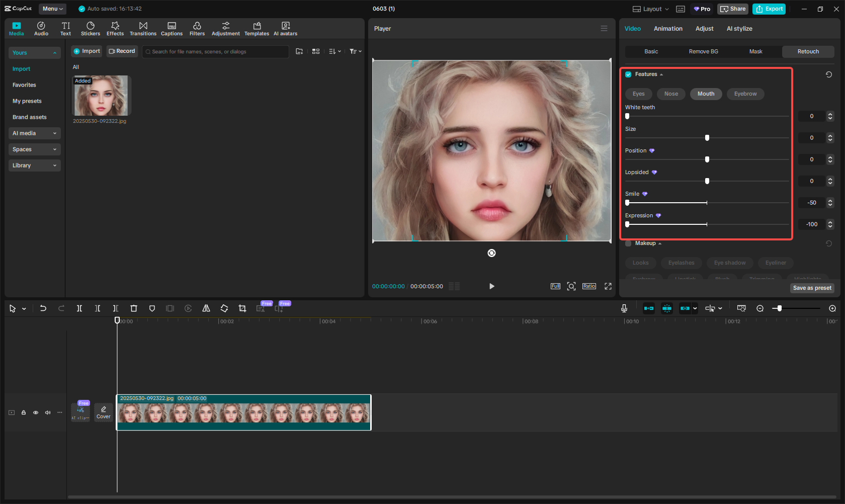Set the Smile slider handle
Image resolution: width=845 pixels, height=504 pixels.
(627, 202)
